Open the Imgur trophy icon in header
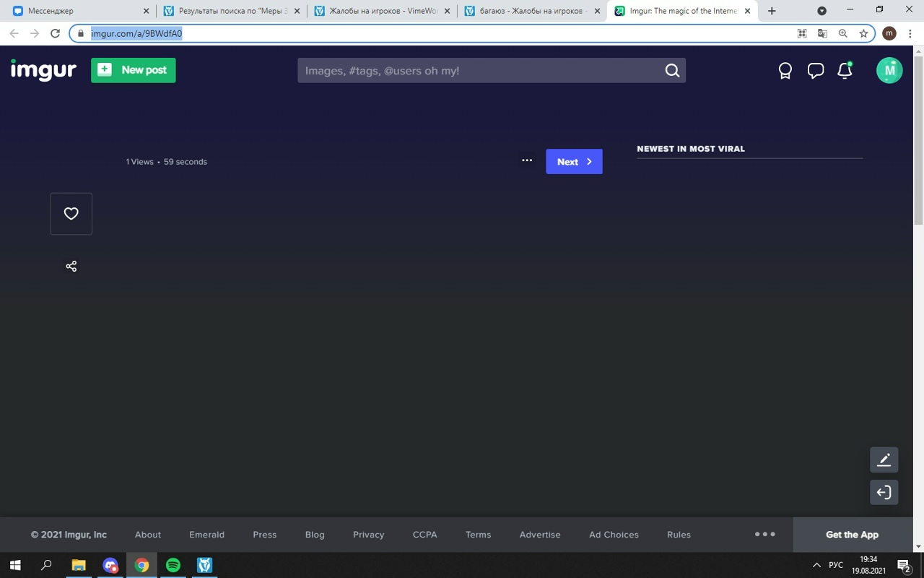The width and height of the screenshot is (924, 578). (x=785, y=71)
